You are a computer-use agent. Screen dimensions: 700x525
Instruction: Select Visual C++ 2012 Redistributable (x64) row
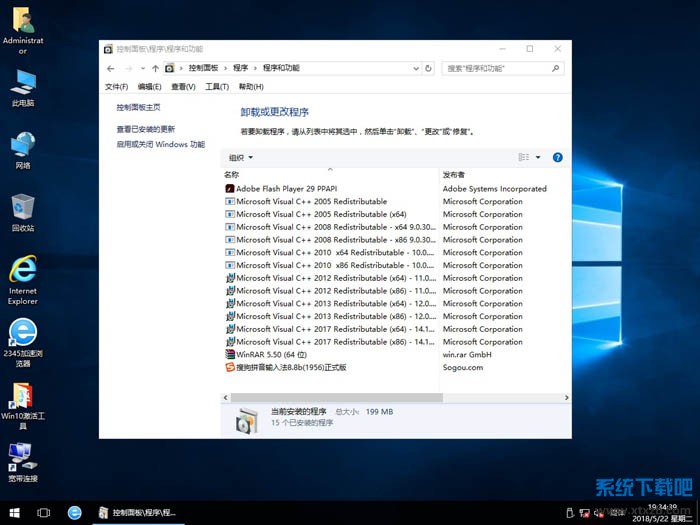330,278
